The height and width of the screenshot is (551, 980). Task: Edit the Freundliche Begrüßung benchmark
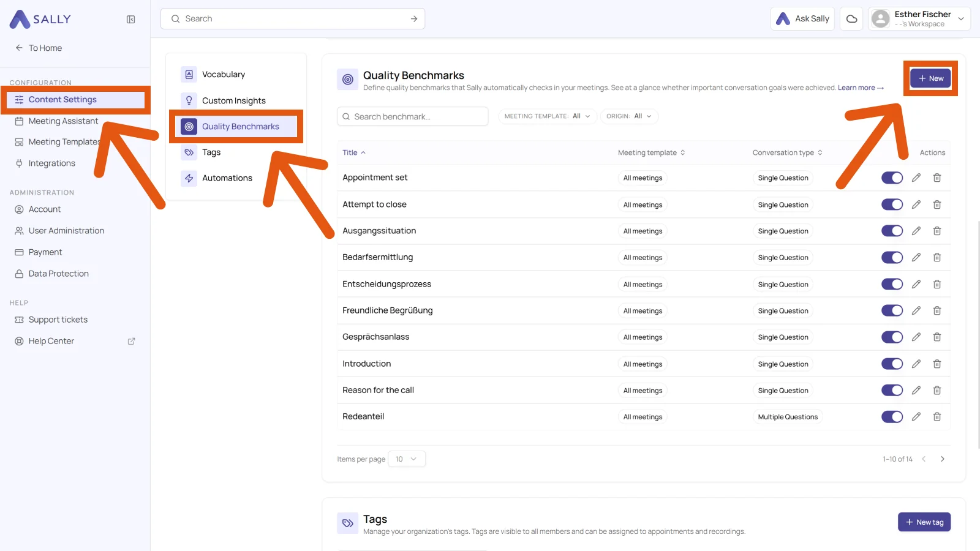tap(916, 310)
